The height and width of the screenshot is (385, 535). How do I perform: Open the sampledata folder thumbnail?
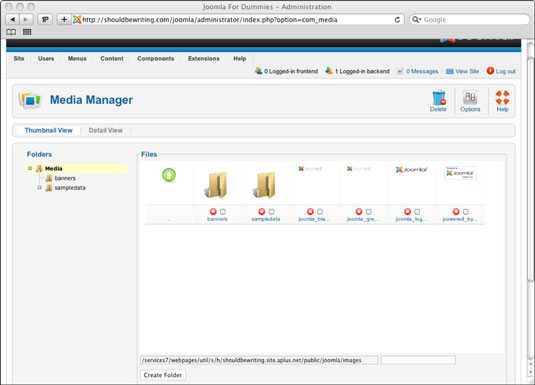265,185
